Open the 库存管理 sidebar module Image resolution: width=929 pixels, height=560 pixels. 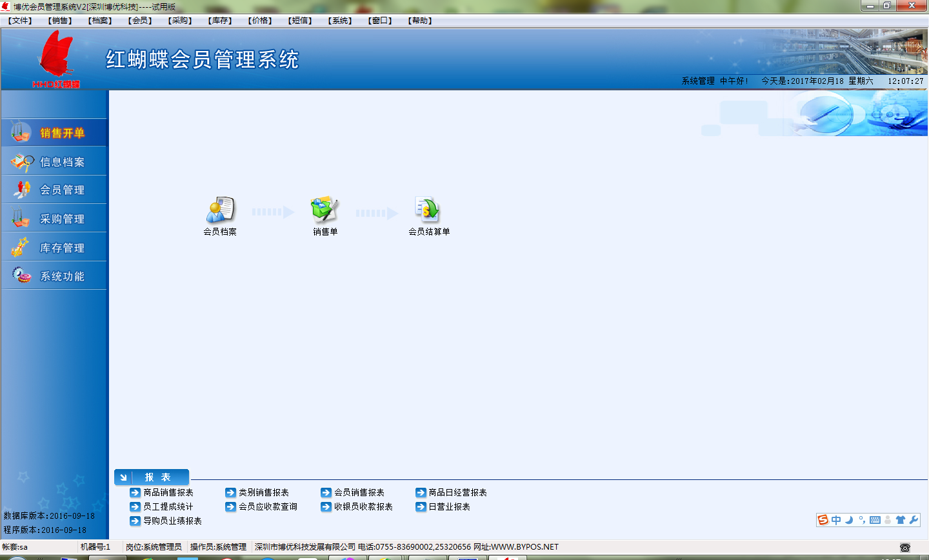pyautogui.click(x=54, y=248)
